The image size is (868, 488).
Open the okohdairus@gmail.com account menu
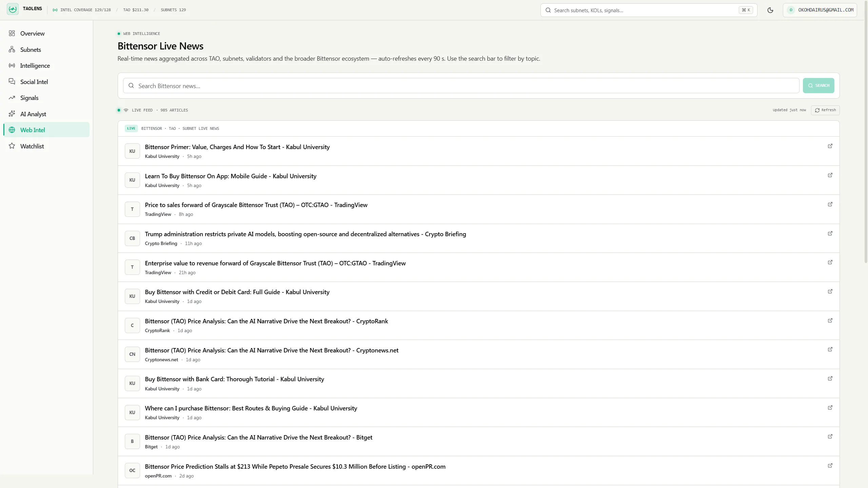[820, 10]
